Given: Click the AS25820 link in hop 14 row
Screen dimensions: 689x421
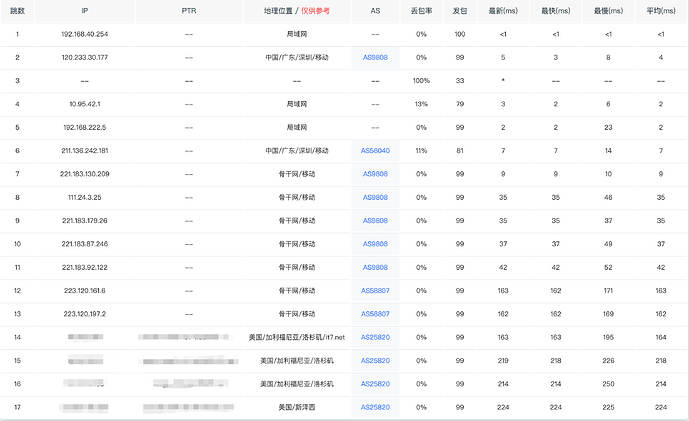Looking at the screenshot, I should click(x=375, y=337).
